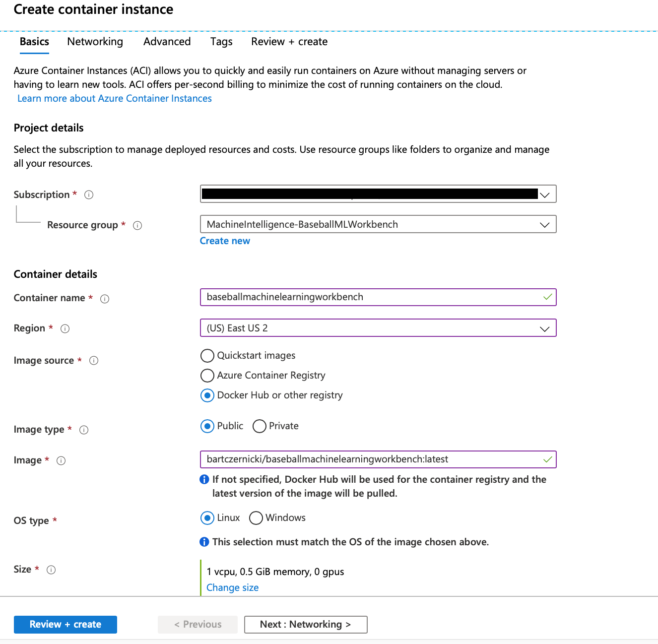
Task: Click the Region info icon
Action: coord(65,329)
